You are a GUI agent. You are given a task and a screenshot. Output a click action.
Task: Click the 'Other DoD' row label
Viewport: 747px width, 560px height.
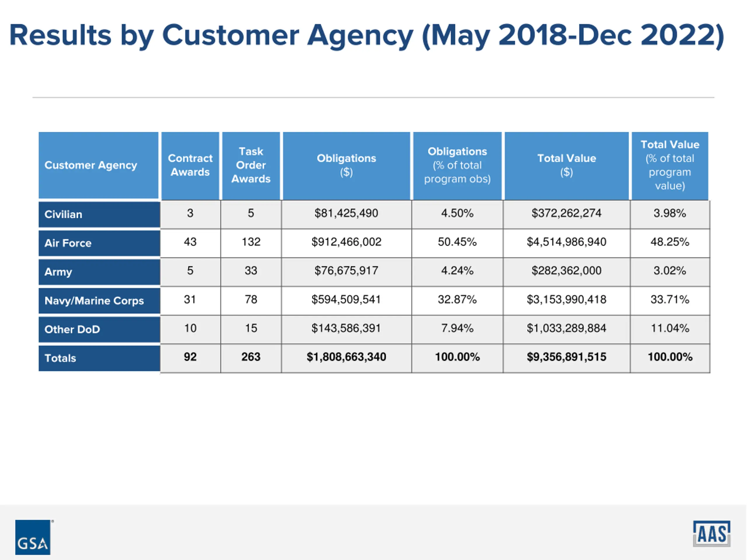(x=99, y=329)
